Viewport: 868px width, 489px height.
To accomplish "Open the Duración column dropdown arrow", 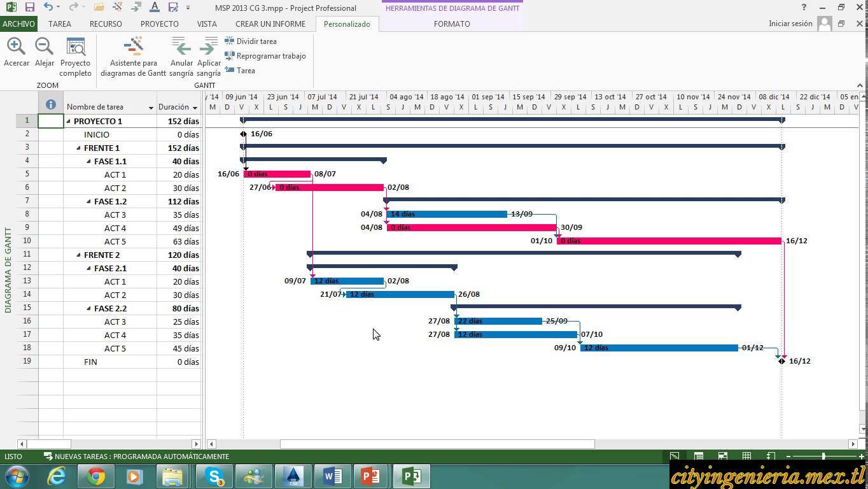I will 195,108.
